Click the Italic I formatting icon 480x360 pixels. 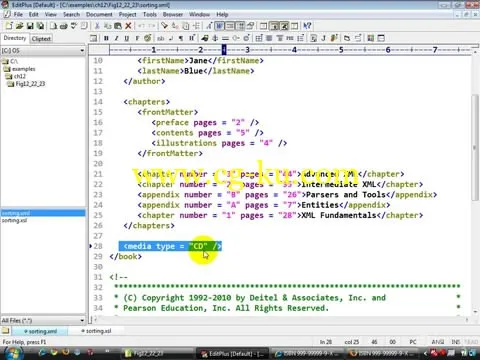pos(116,38)
